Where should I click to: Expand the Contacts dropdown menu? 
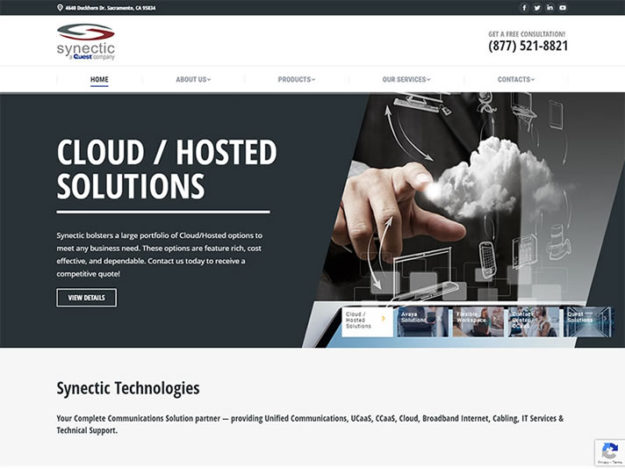[516, 79]
